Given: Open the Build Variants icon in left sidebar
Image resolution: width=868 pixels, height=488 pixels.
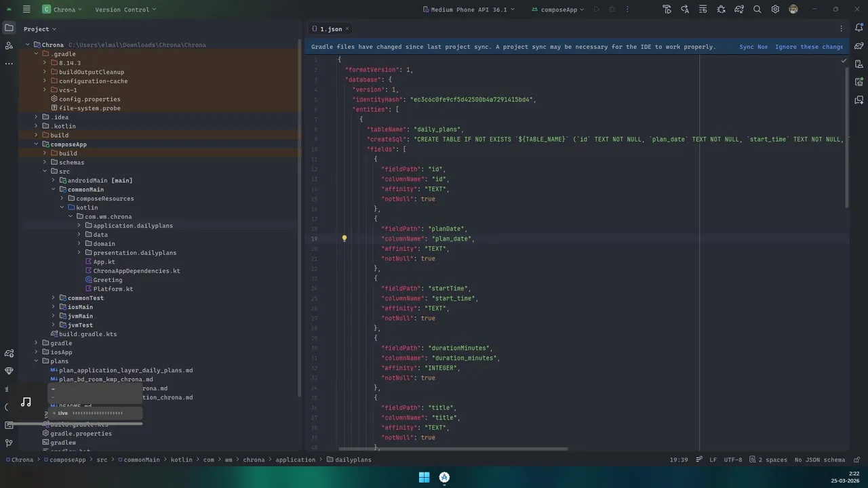Looking at the screenshot, I should tap(9, 353).
